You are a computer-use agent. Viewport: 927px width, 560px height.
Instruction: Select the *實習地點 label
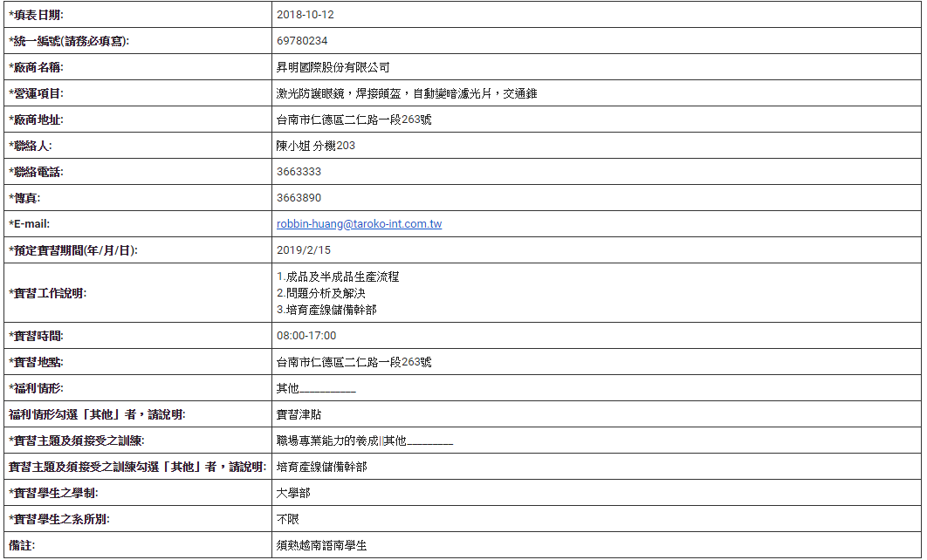pyautogui.click(x=36, y=362)
